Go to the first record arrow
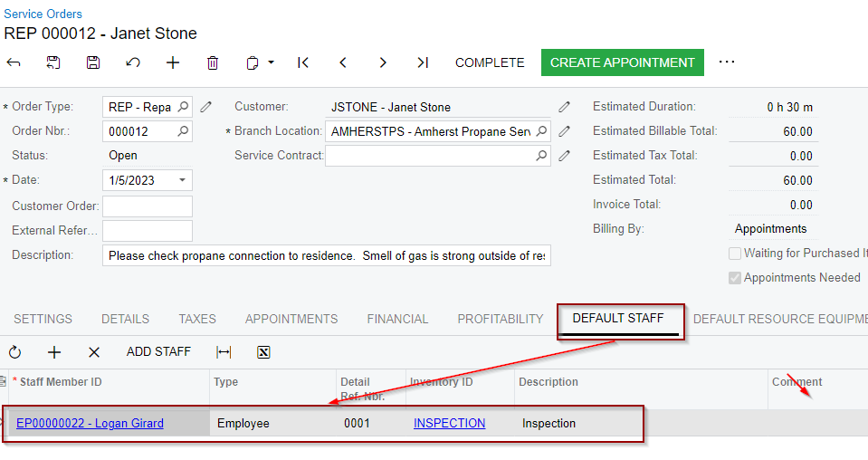This screenshot has height=460, width=868. pyautogui.click(x=303, y=62)
